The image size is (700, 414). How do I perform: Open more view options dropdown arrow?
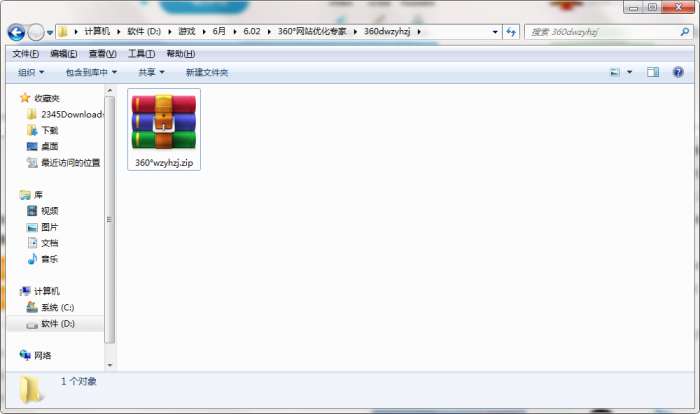[x=629, y=72]
